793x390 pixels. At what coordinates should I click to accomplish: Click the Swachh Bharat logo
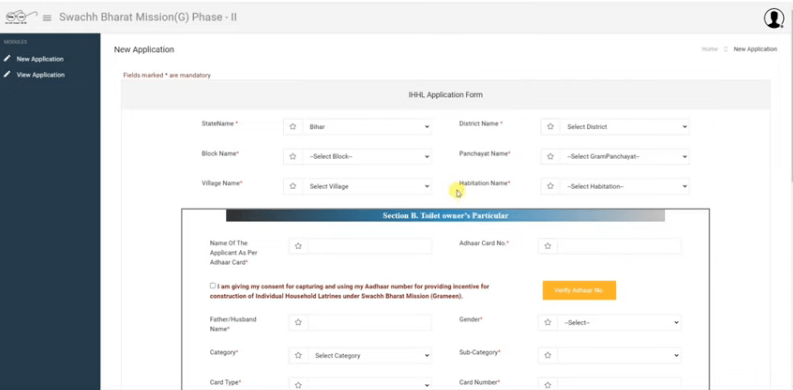[x=21, y=17]
